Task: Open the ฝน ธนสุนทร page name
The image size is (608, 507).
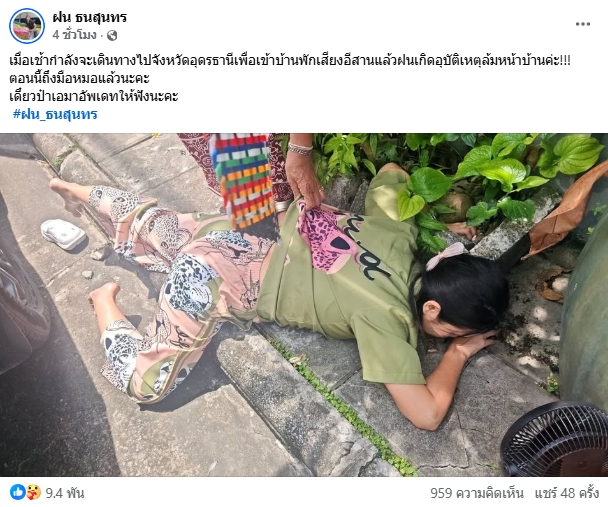Action: click(90, 17)
